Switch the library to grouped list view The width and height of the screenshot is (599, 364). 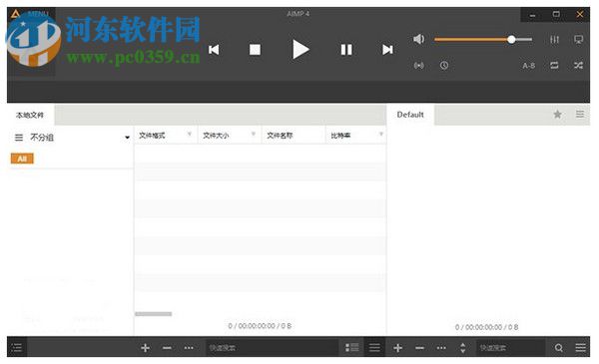351,348
